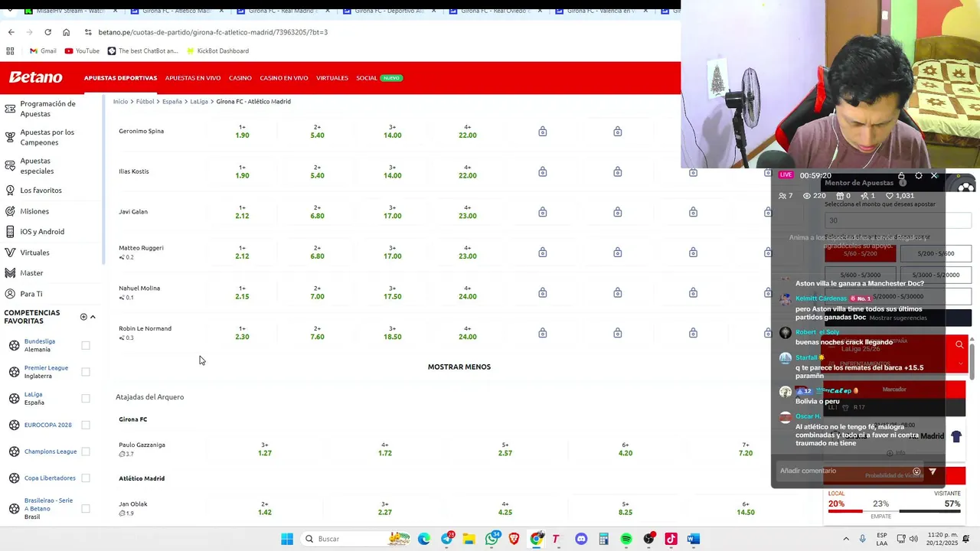The width and height of the screenshot is (980, 551).
Task: Open Virtuales in the top menu
Action: (332, 78)
